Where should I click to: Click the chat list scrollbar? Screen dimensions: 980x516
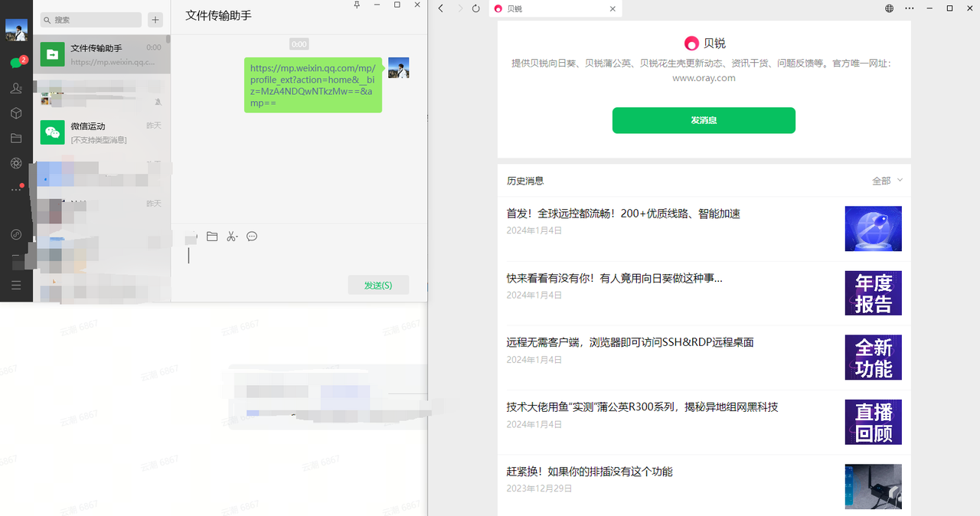click(x=168, y=40)
